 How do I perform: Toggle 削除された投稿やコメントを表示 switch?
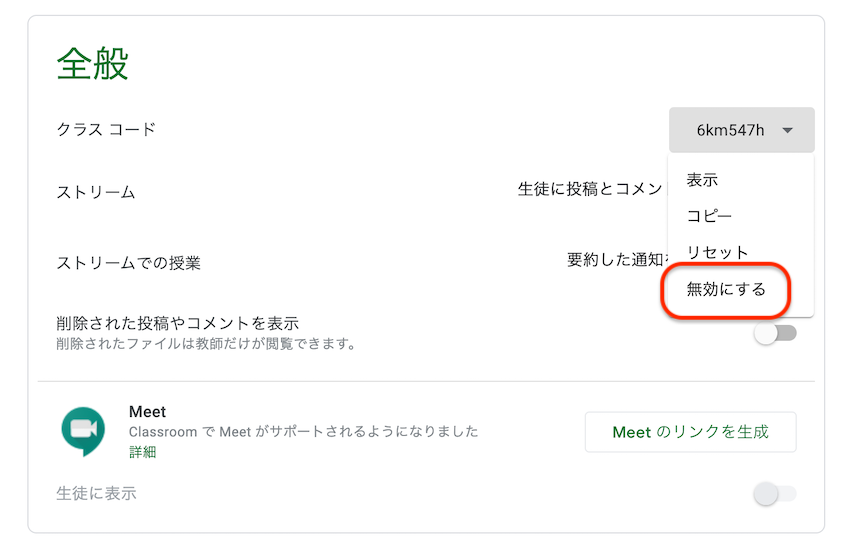(x=775, y=333)
